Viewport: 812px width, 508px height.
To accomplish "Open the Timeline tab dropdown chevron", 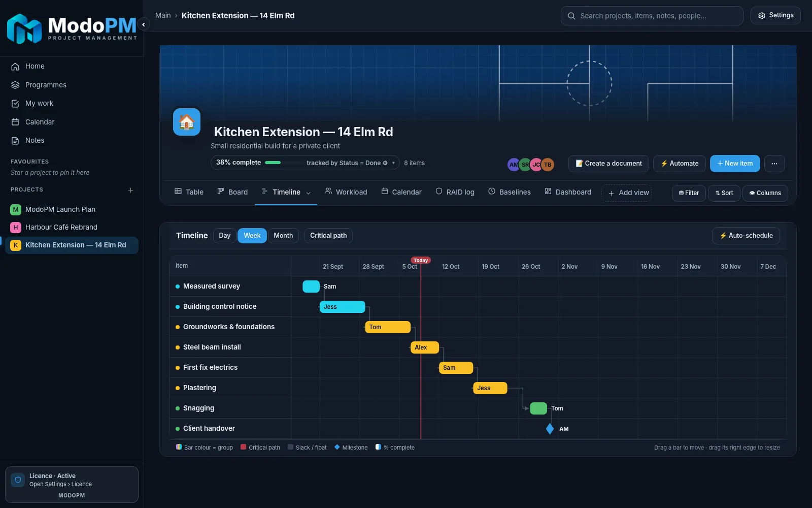I will pyautogui.click(x=309, y=193).
